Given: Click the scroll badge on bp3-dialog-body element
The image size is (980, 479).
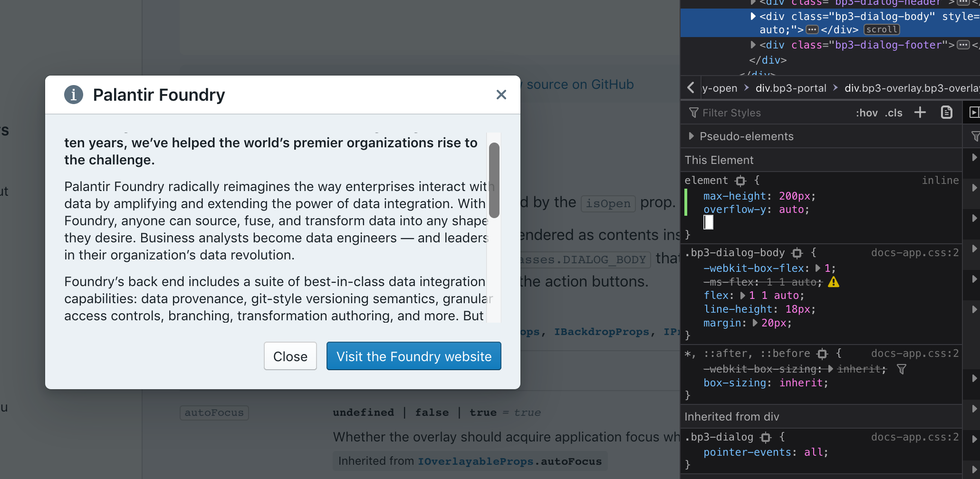Looking at the screenshot, I should pyautogui.click(x=881, y=29).
